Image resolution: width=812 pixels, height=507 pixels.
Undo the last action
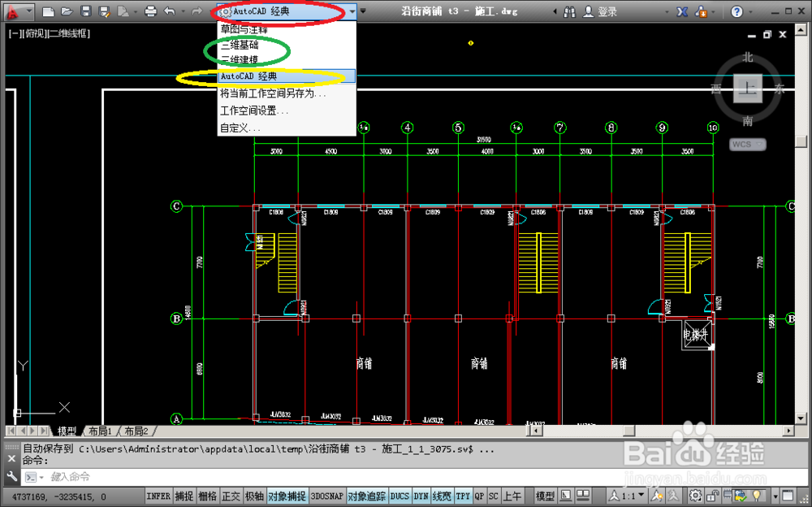click(170, 11)
